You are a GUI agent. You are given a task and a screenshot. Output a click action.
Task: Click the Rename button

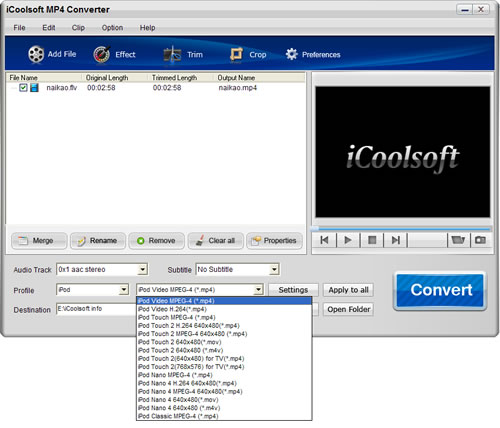click(98, 241)
